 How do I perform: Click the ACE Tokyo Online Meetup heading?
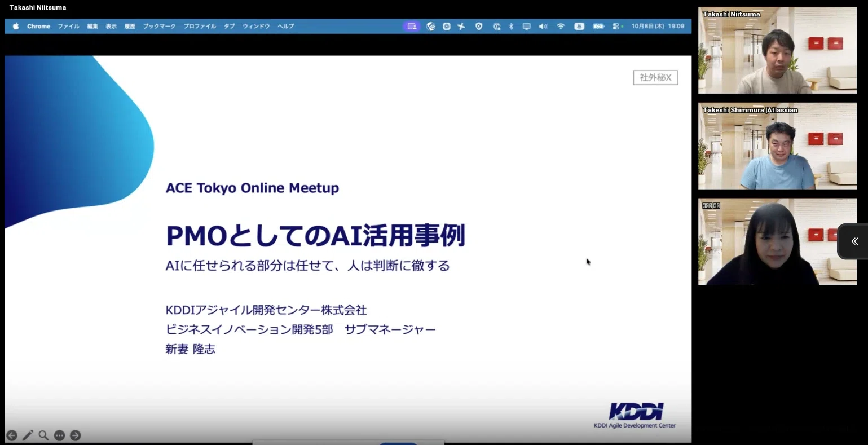pyautogui.click(x=252, y=188)
